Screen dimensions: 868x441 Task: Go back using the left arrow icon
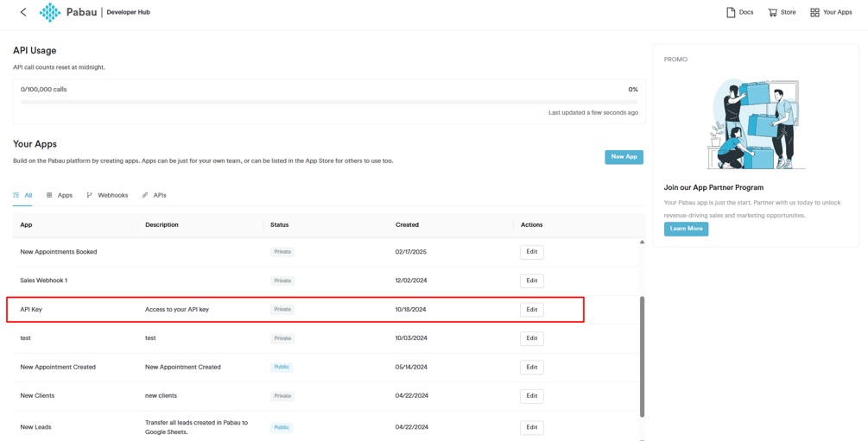(x=23, y=12)
